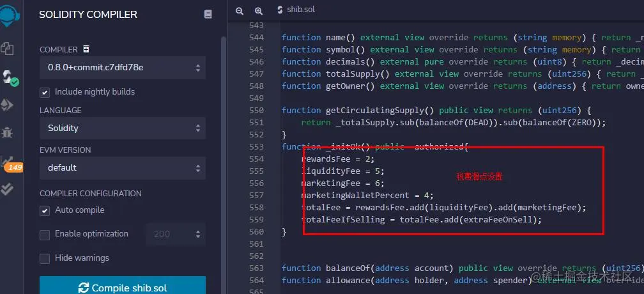644x294 pixels.
Task: Click the totalFeeIfSelling assignment line
Action: [x=422, y=220]
